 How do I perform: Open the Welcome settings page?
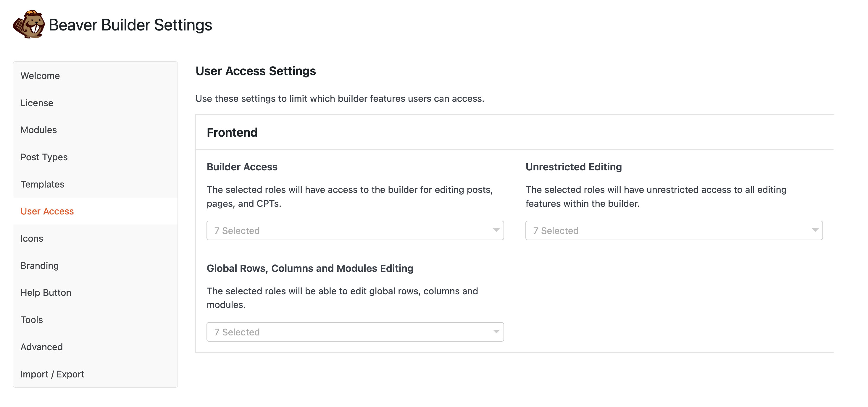(x=40, y=75)
